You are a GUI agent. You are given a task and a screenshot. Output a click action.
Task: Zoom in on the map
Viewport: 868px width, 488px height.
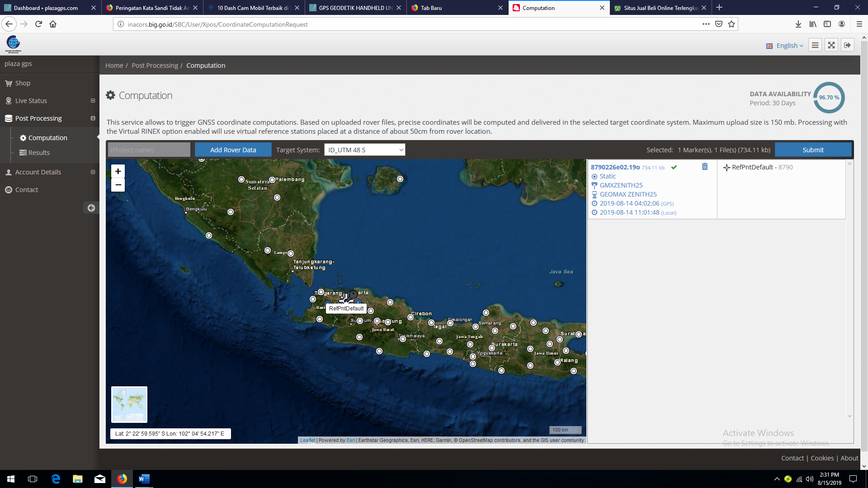[x=118, y=171]
